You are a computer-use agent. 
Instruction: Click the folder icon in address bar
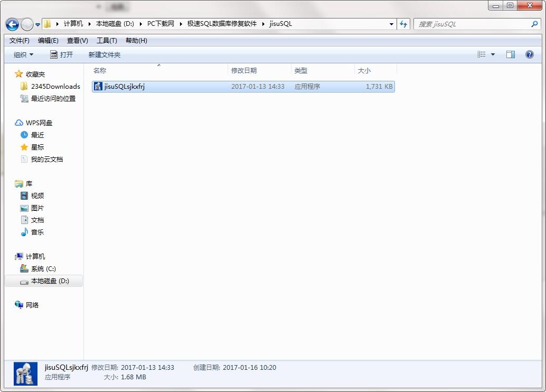48,24
